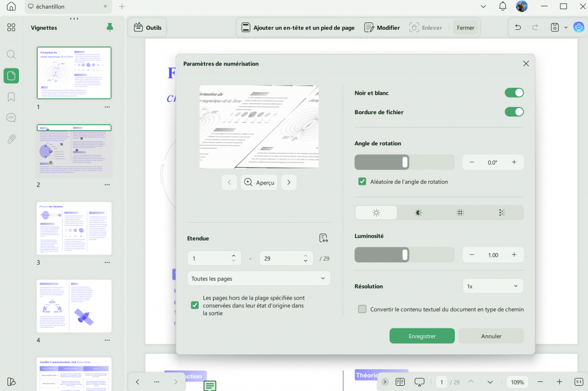588x391 pixels.
Task: Open page 2 thumbnail options menu
Action: [107, 184]
